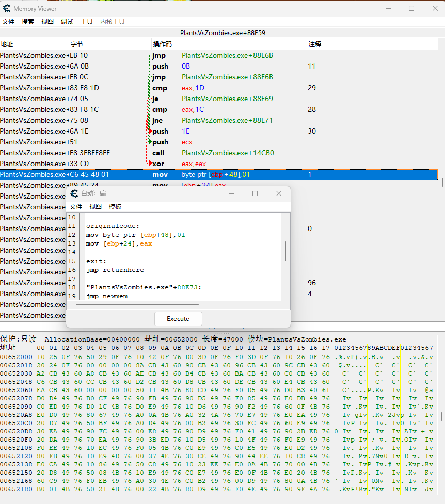Click the 操作码 column header
The width and height of the screenshot is (445, 504).
162,44
